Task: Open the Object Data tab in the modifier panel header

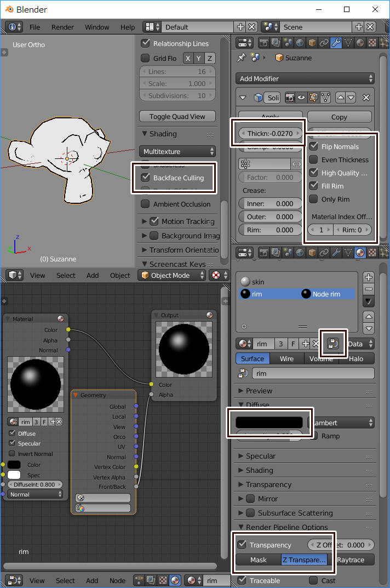Action: (x=348, y=43)
